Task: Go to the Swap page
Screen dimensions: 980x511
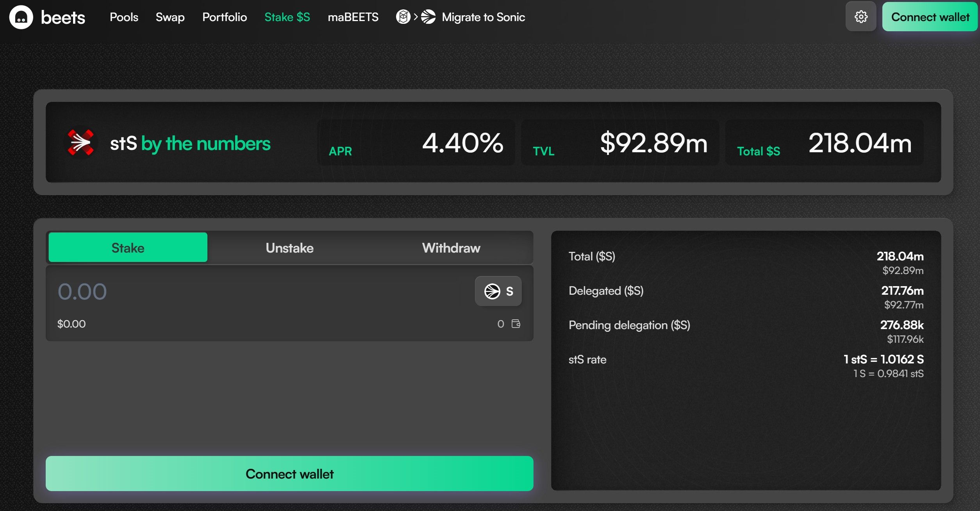Action: [x=170, y=17]
